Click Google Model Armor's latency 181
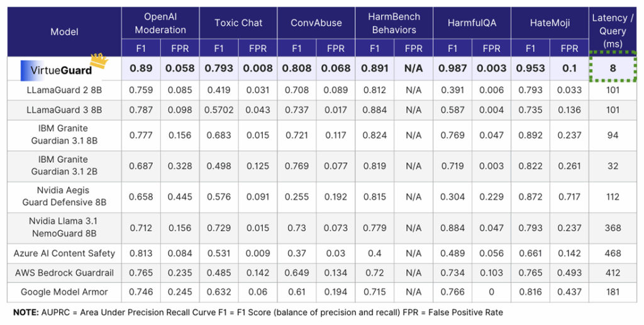Screen dimensions: 644x325 tap(613, 292)
